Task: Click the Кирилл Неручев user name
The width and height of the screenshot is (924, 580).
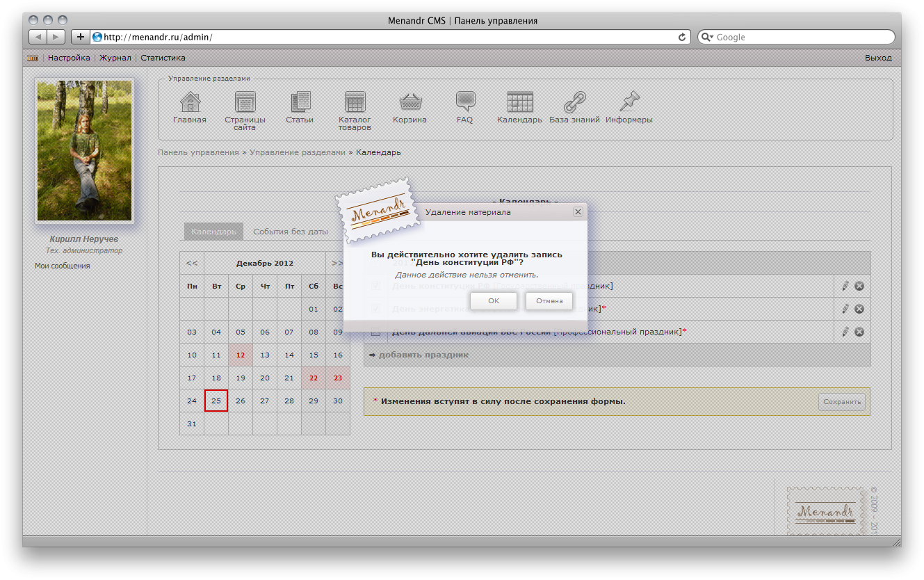Action: pyautogui.click(x=84, y=239)
